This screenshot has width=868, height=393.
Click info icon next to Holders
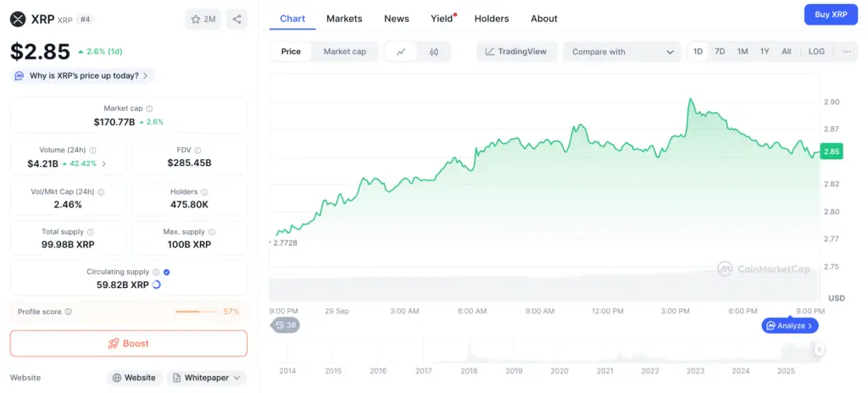click(204, 192)
